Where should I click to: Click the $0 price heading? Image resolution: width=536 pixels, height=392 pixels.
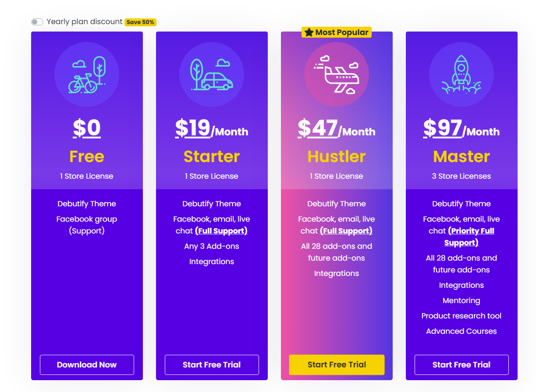87,128
